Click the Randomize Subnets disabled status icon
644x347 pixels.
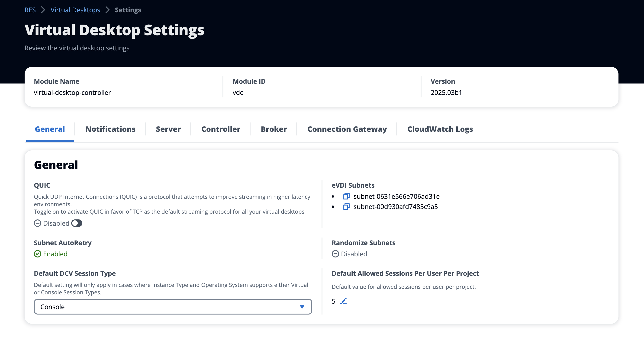(335, 254)
